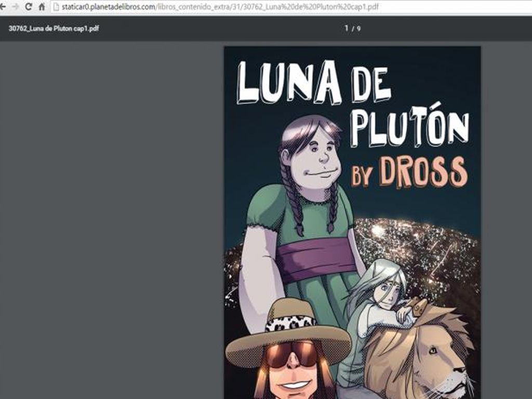The height and width of the screenshot is (399, 532).
Task: Go forward with the browser forward arrow
Action: pos(16,6)
